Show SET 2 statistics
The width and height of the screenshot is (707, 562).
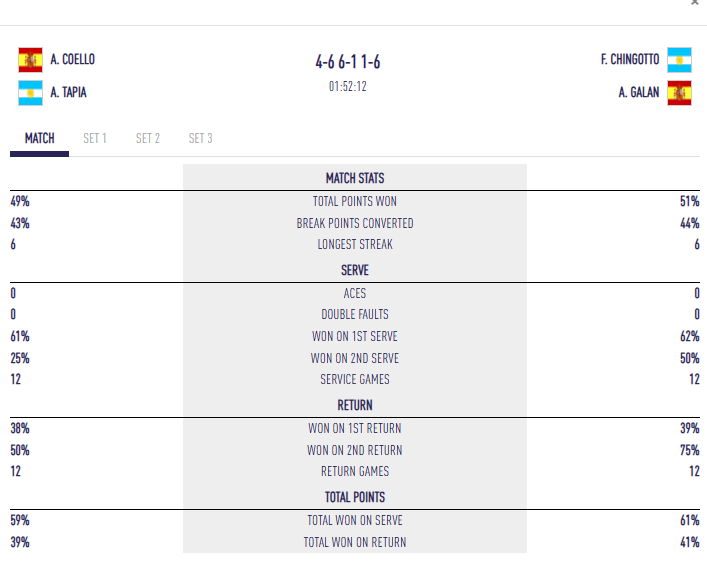pos(148,138)
